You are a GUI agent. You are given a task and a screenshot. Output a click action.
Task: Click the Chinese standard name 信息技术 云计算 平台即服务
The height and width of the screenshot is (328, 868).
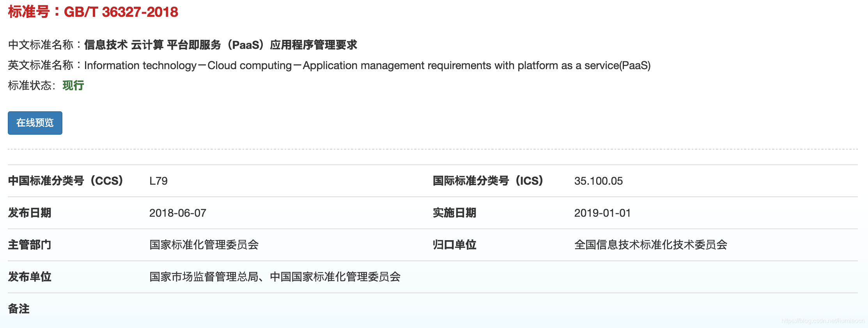(221, 45)
